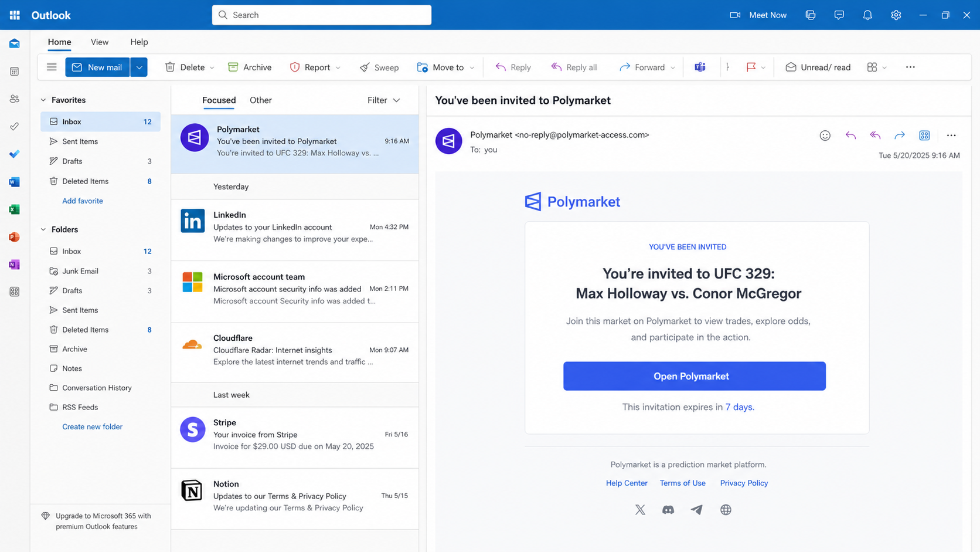Select the Other inbox tab

(x=261, y=100)
